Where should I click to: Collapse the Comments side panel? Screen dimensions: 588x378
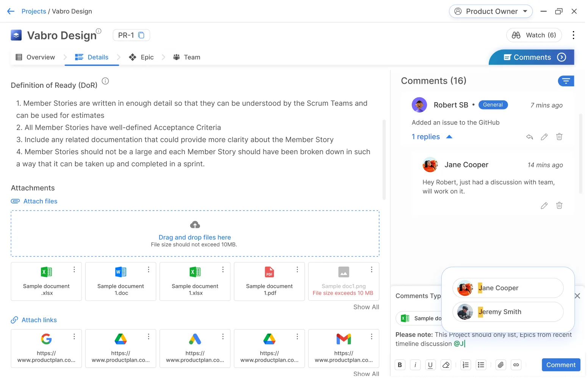(561, 57)
